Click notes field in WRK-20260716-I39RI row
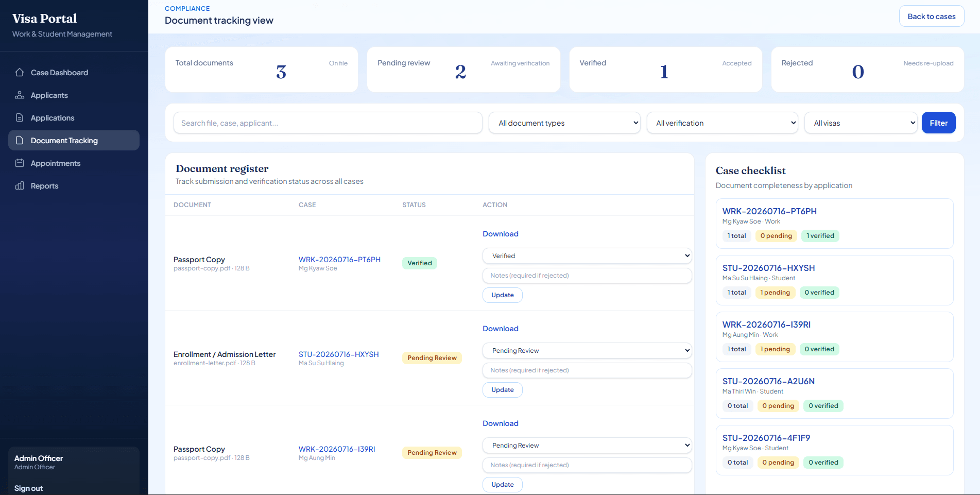980x495 pixels. coord(587,465)
